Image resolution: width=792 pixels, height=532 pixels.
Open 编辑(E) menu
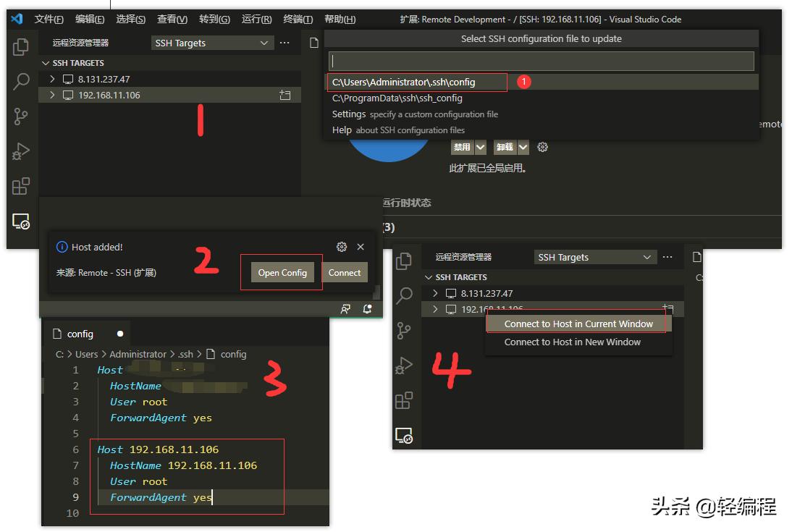90,20
